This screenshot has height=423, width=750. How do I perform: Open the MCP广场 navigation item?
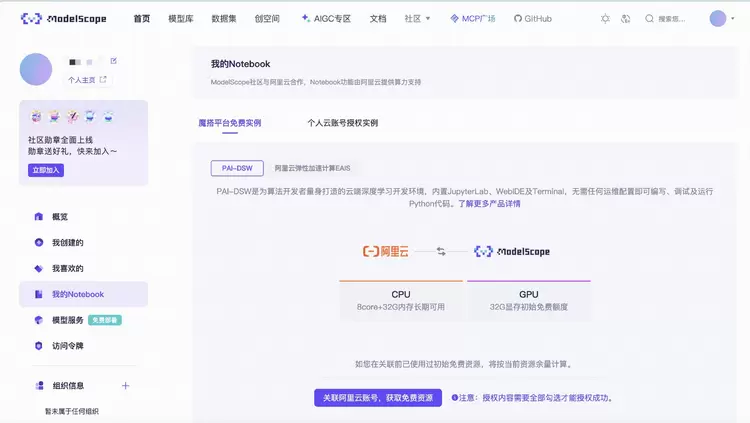coord(472,18)
